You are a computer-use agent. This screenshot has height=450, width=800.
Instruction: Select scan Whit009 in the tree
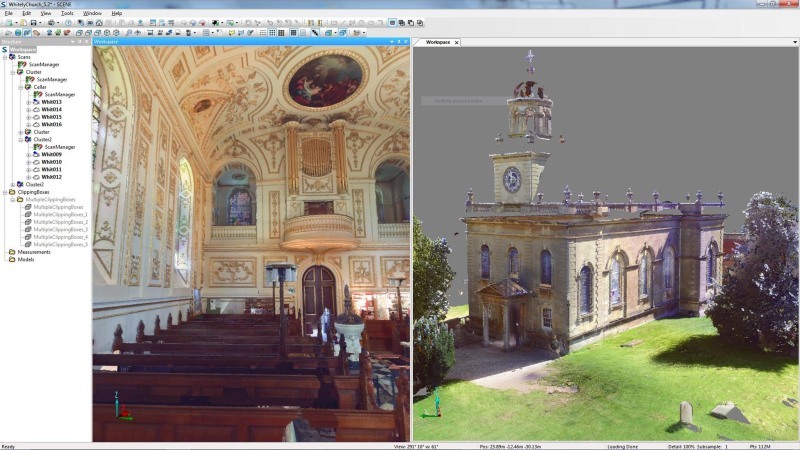pyautogui.click(x=52, y=154)
